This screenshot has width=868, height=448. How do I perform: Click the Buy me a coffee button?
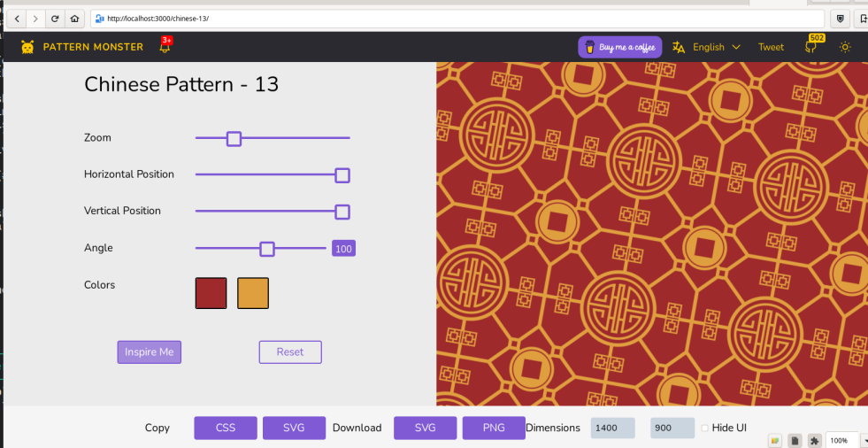click(x=620, y=47)
